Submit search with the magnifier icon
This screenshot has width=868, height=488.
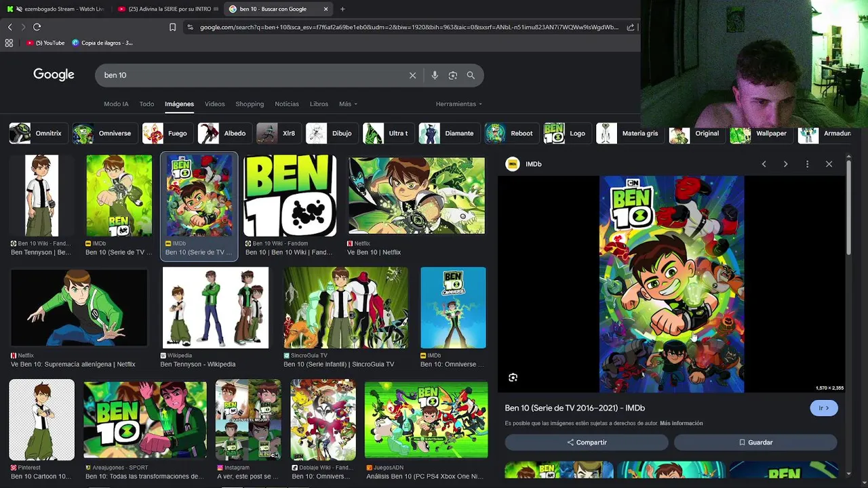(x=471, y=75)
